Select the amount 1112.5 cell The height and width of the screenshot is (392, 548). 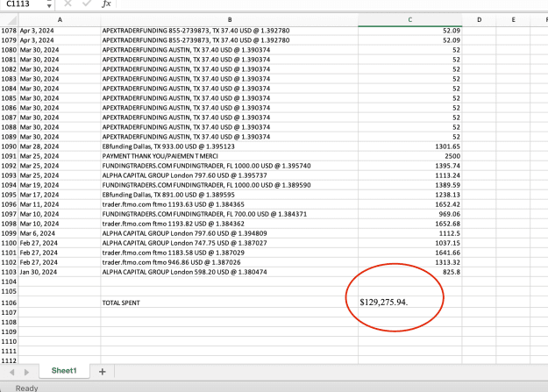pyautogui.click(x=410, y=233)
